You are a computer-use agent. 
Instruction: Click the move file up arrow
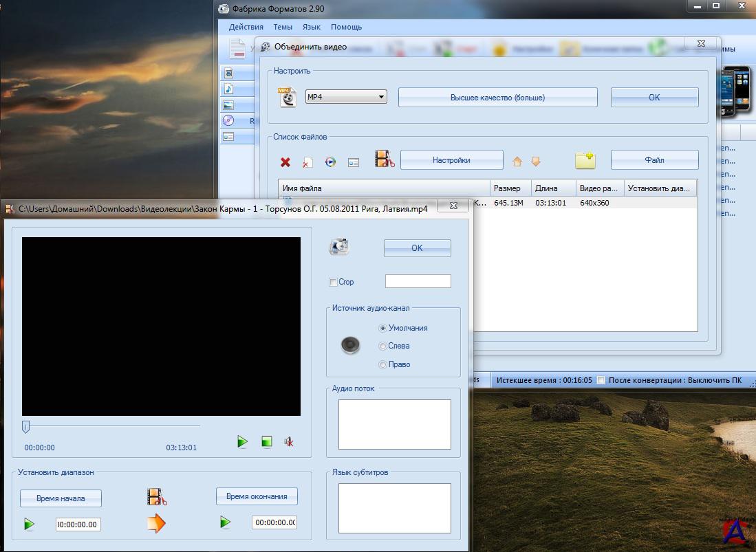(517, 162)
